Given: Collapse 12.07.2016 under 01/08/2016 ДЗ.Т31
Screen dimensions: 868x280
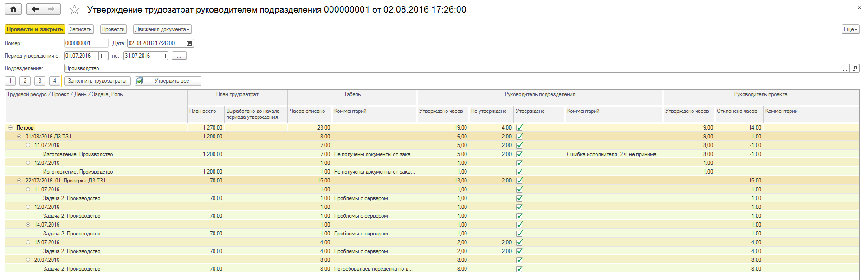Looking at the screenshot, I should click(28, 163).
